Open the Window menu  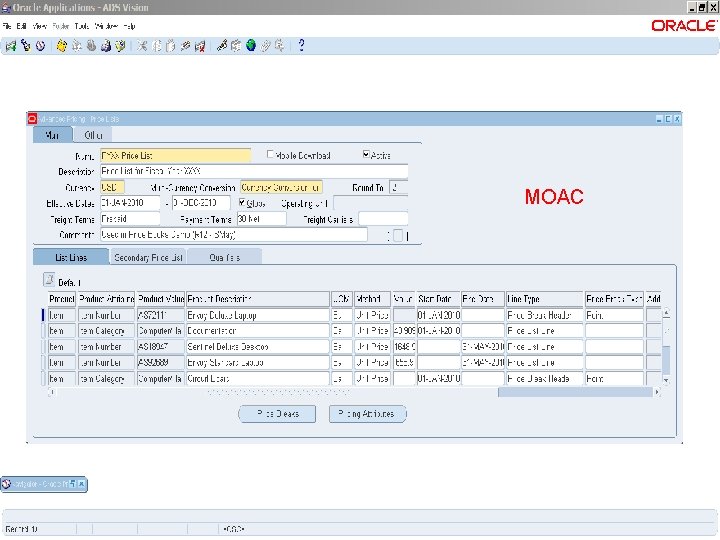(106, 26)
